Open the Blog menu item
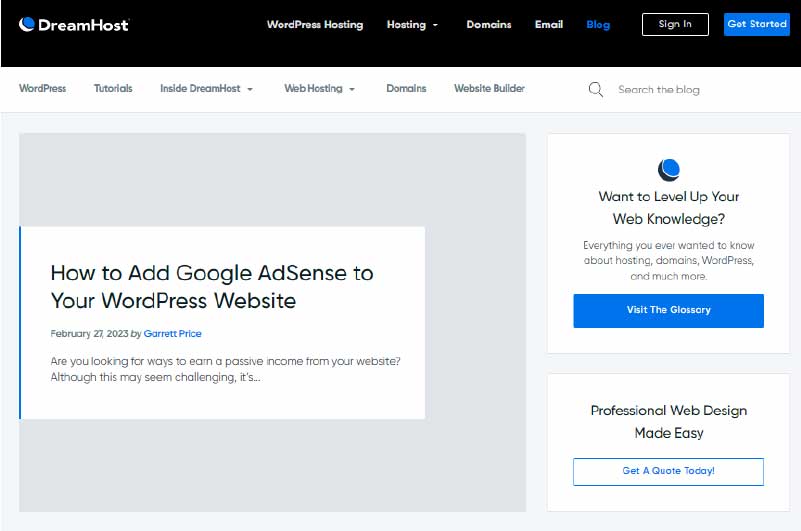The height and width of the screenshot is (531, 801). 598,25
